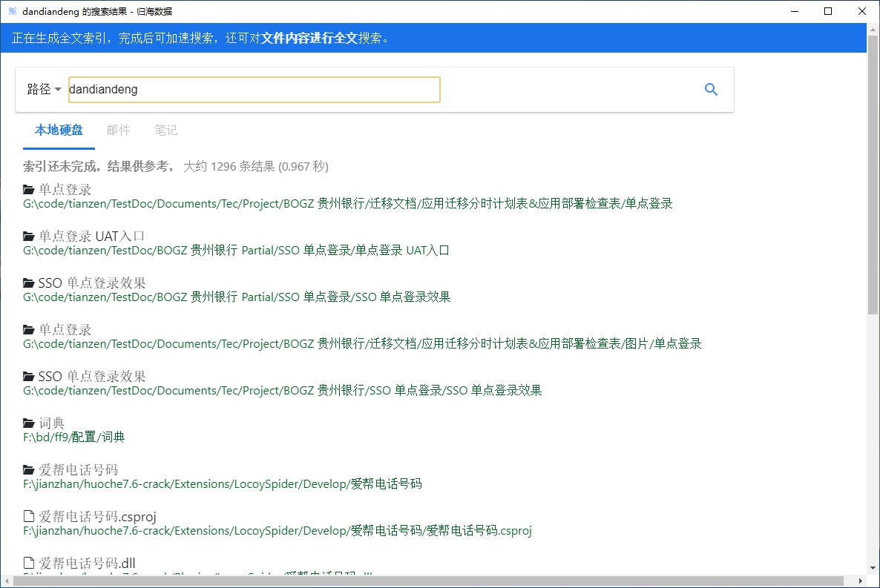The image size is (880, 588).
Task: Click file icon beside 爱帮电话号码.csproj
Action: 29,517
